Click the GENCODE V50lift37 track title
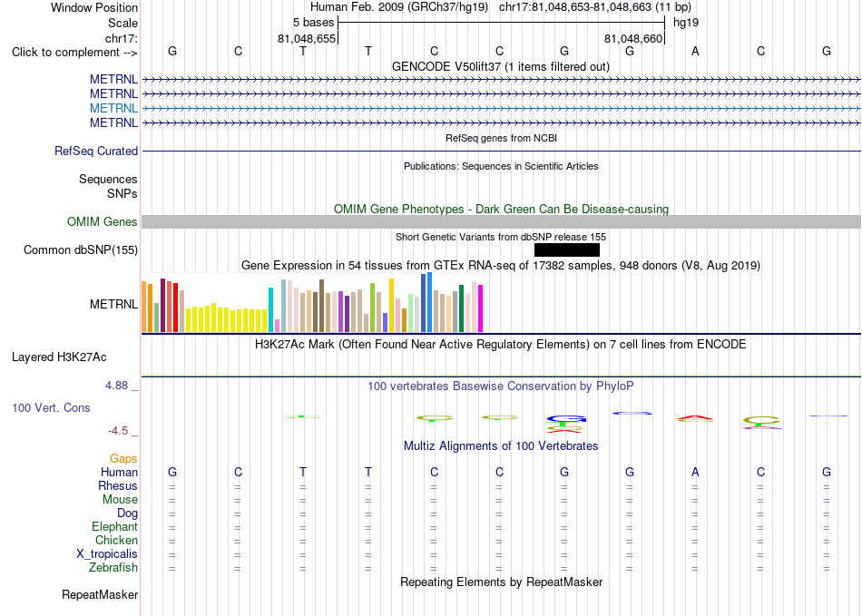 click(501, 67)
